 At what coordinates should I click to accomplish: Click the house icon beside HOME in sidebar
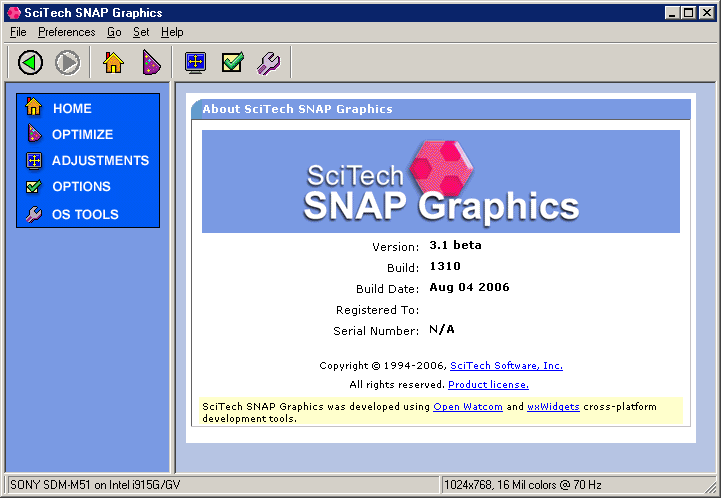click(34, 107)
